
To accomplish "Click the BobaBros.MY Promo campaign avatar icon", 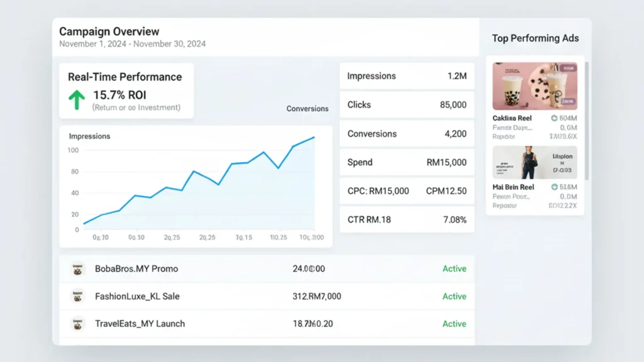I will pyautogui.click(x=78, y=268).
